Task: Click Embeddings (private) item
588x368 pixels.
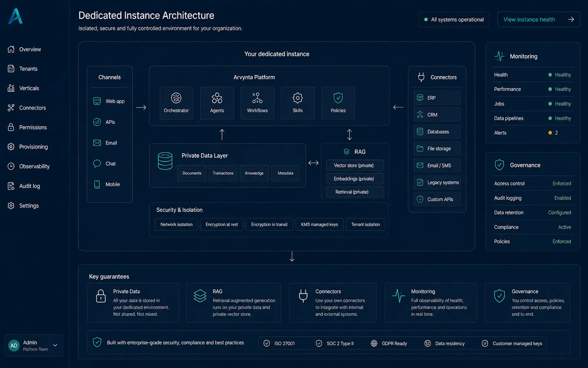Action: (x=355, y=178)
